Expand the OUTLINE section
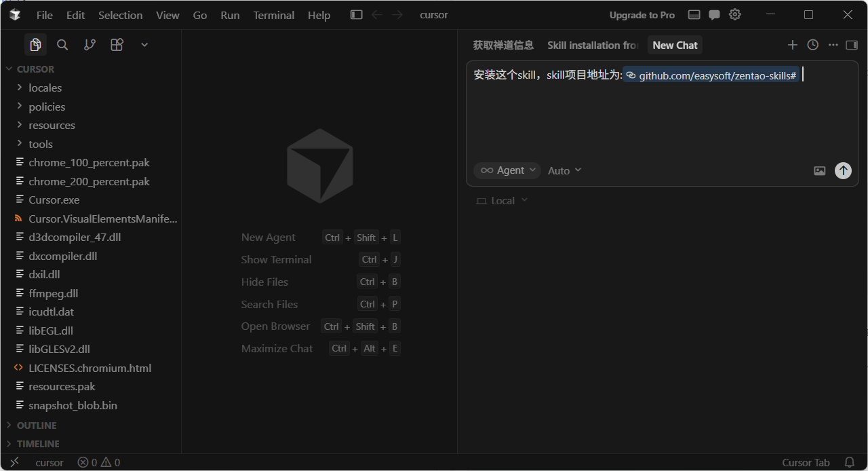 tap(91, 426)
